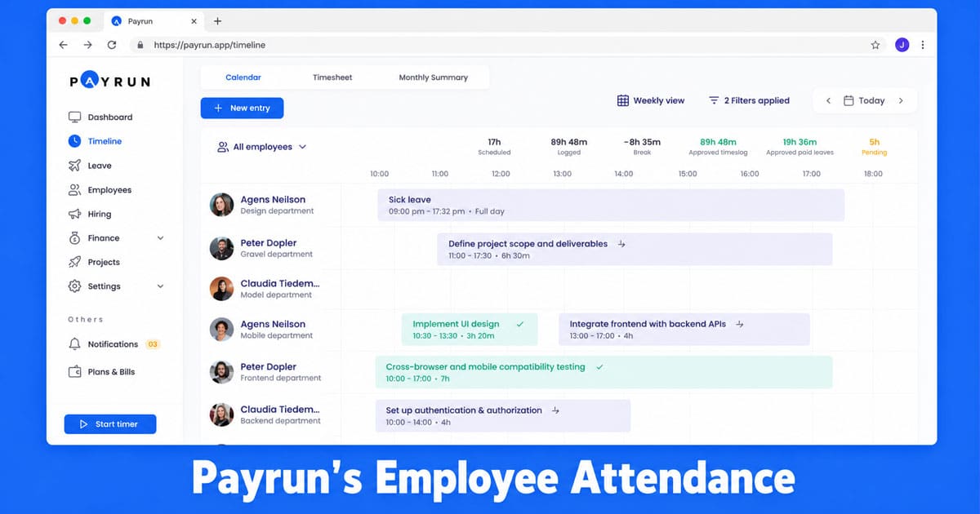This screenshot has width=980, height=514.
Task: Open the Hiring section
Action: click(100, 214)
